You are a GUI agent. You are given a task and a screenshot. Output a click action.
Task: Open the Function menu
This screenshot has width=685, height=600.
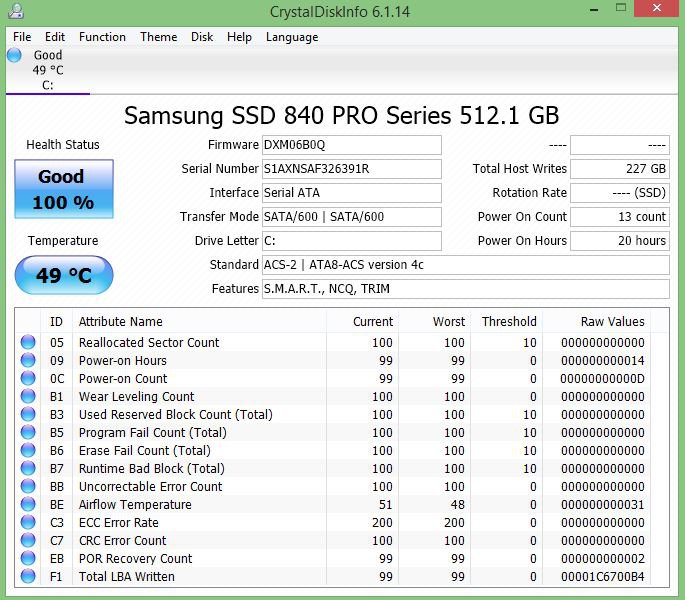[102, 37]
